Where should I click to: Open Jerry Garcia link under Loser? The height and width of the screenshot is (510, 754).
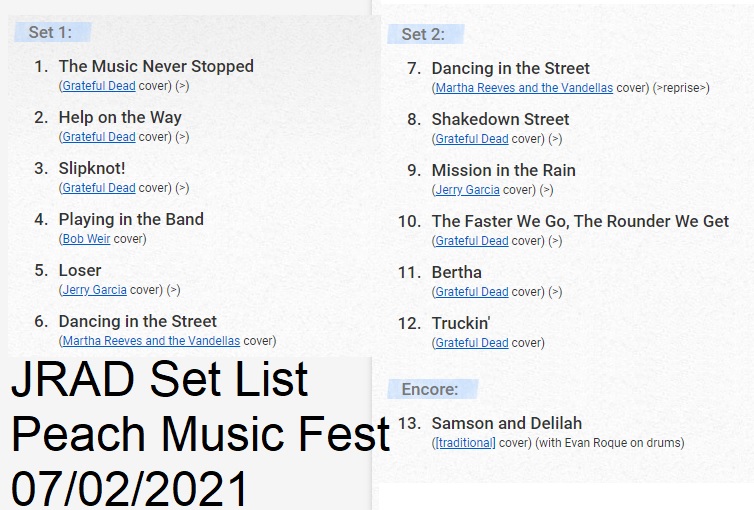point(94,290)
